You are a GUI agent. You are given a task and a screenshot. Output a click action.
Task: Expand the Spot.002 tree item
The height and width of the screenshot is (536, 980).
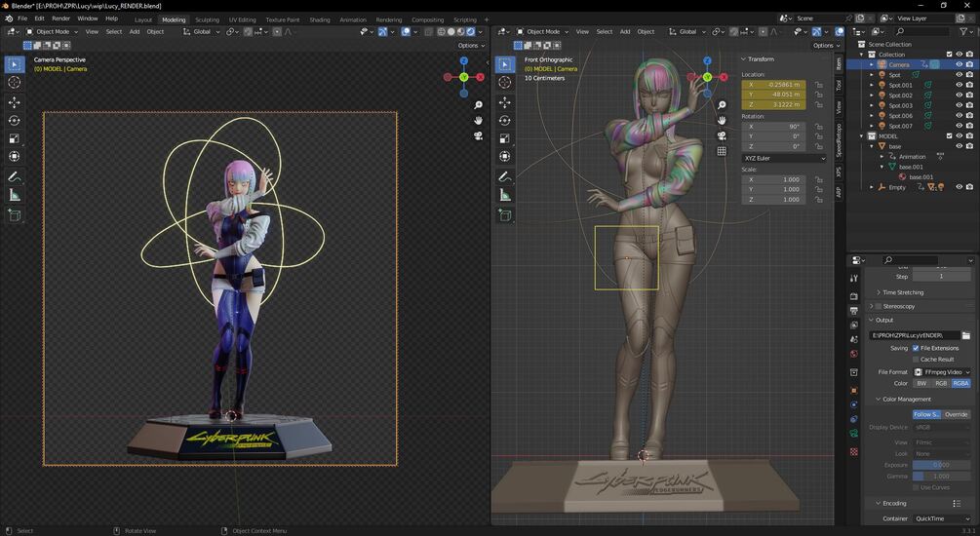[x=872, y=95]
